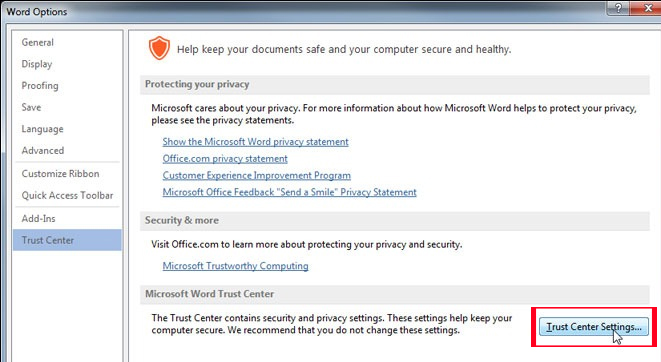Open Quick Access Toolbar settings
Viewport: 661px width, 362px height.
point(67,196)
